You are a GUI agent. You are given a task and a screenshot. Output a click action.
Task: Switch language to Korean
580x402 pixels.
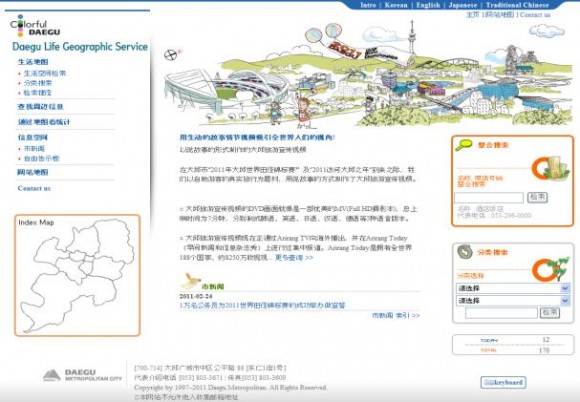click(x=396, y=5)
